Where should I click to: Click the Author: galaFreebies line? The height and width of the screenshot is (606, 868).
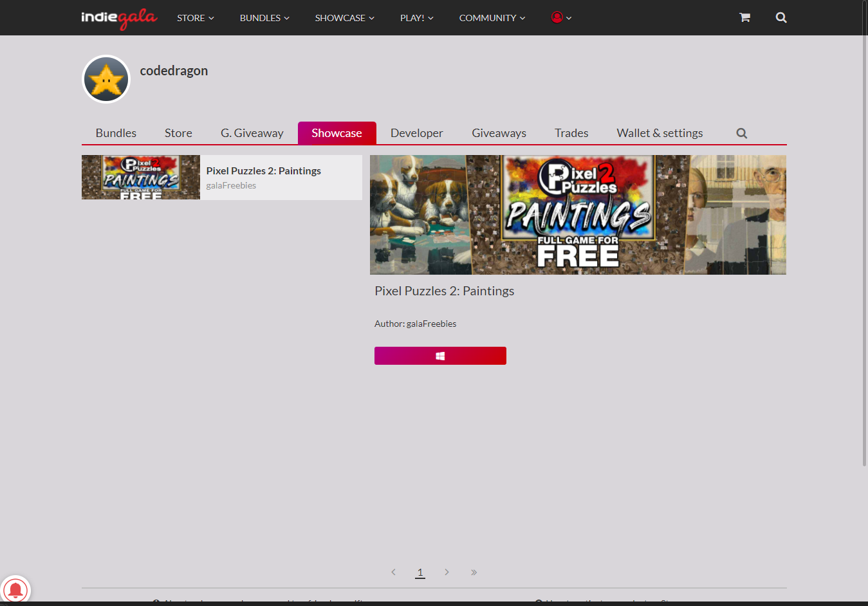coord(416,324)
